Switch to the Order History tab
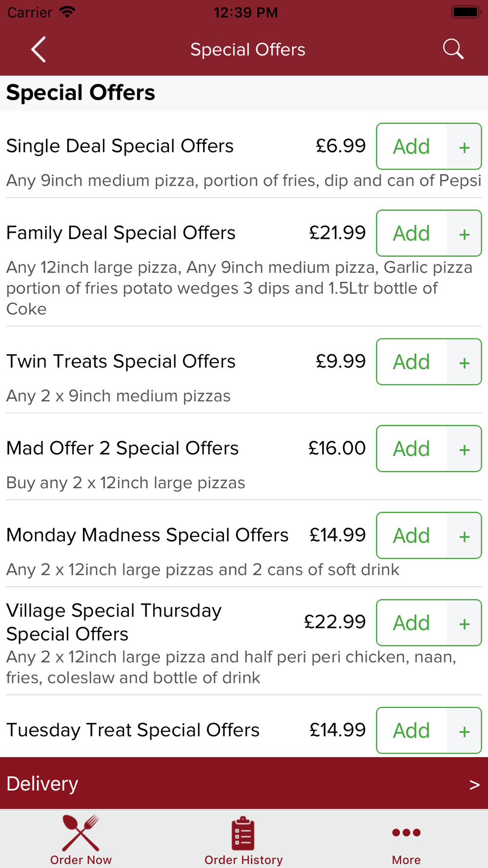Screen dimensions: 488x868 click(244, 840)
